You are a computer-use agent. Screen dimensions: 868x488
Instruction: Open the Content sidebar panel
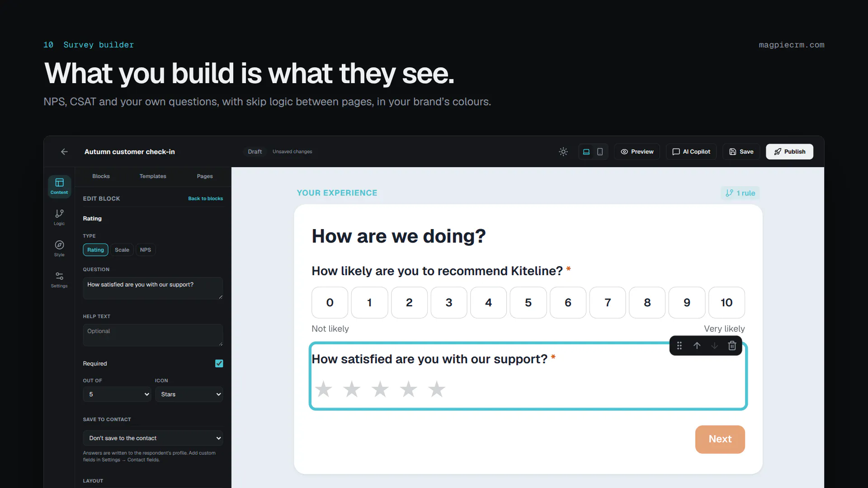click(59, 186)
